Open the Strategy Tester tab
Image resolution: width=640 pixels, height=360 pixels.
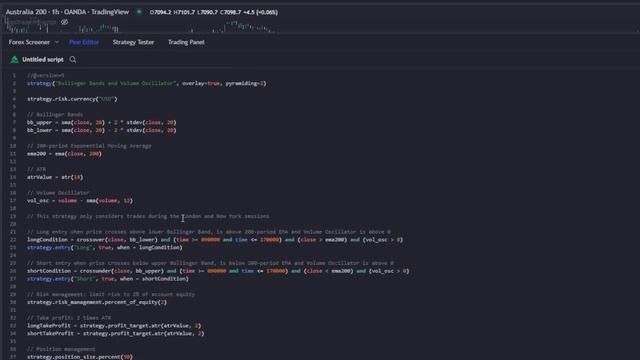(x=133, y=42)
